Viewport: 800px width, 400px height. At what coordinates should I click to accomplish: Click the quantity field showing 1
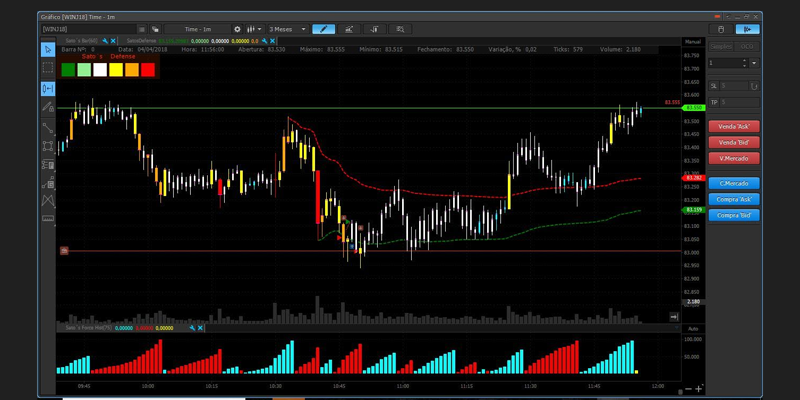pos(724,63)
